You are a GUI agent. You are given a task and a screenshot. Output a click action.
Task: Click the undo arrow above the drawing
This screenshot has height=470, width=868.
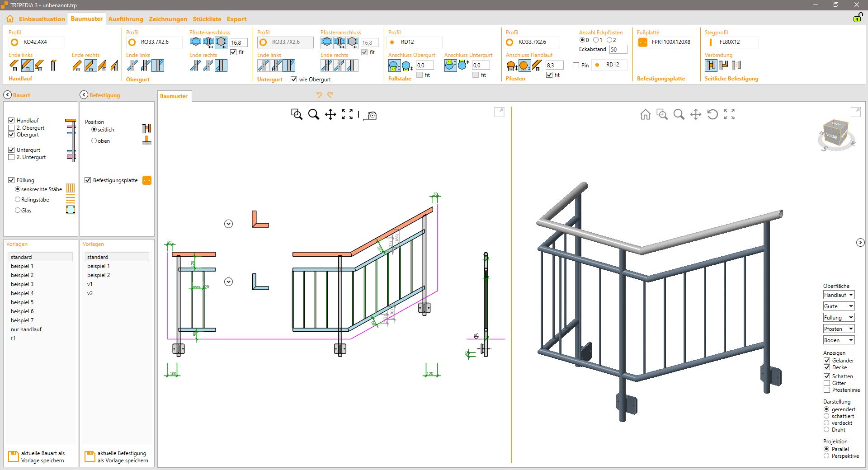(319, 95)
